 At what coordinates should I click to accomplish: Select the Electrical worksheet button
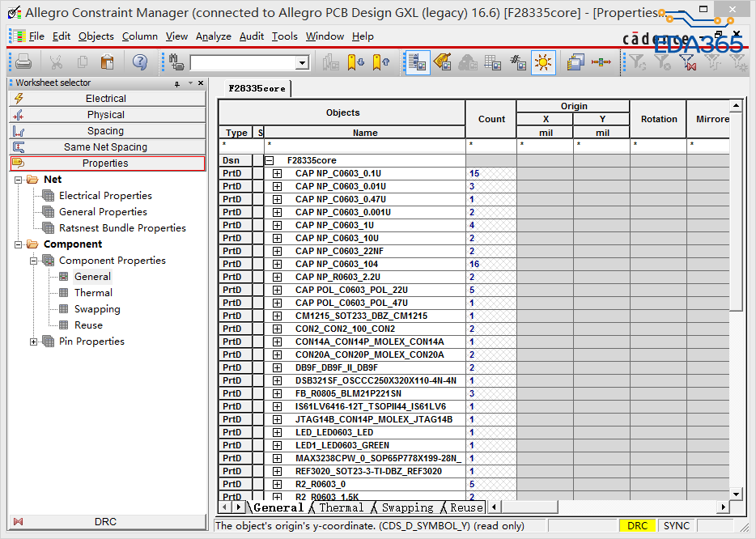[106, 99]
